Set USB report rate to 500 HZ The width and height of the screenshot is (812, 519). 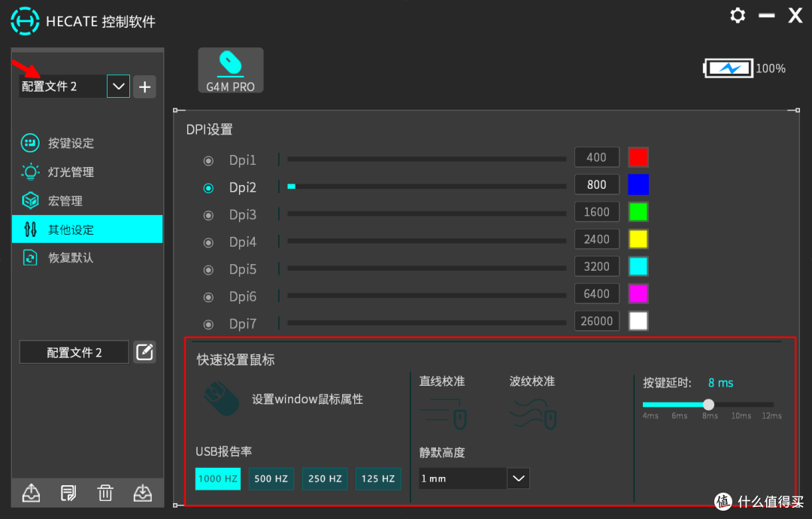(x=271, y=478)
